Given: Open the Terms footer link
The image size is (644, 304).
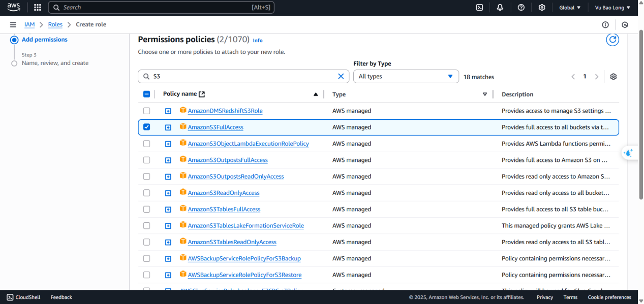Looking at the screenshot, I should (x=570, y=297).
